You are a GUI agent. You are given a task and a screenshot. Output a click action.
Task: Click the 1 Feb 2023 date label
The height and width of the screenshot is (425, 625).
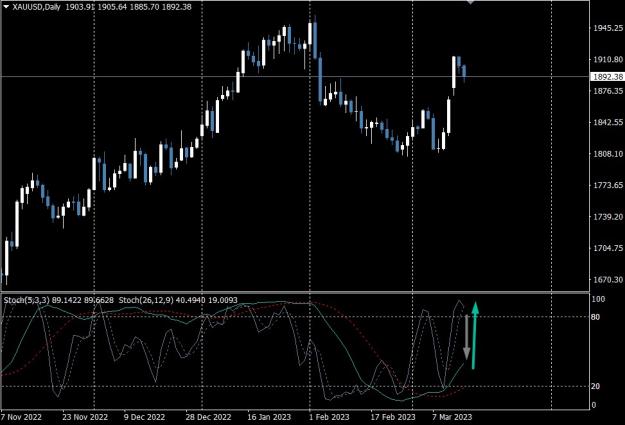point(329,417)
